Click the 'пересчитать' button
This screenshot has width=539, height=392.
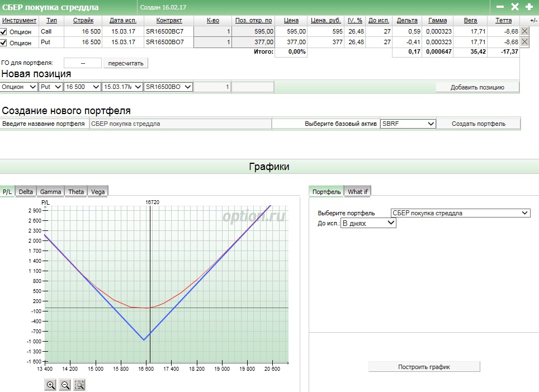click(x=126, y=63)
